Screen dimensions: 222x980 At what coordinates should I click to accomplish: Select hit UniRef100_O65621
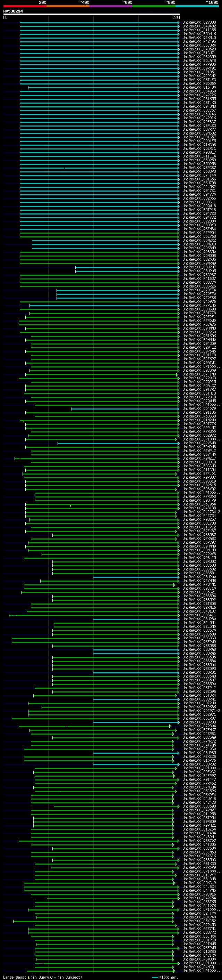[199, 592]
